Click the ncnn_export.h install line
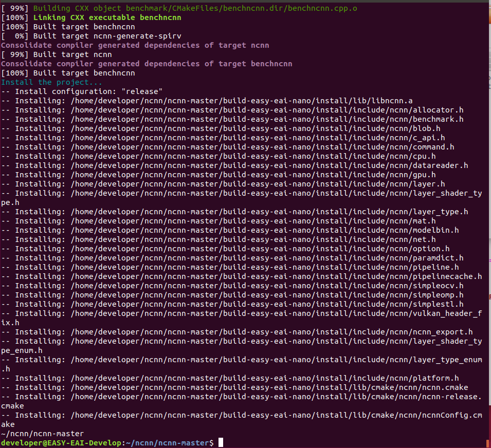Screen dimensions: 491x448 coord(237,331)
